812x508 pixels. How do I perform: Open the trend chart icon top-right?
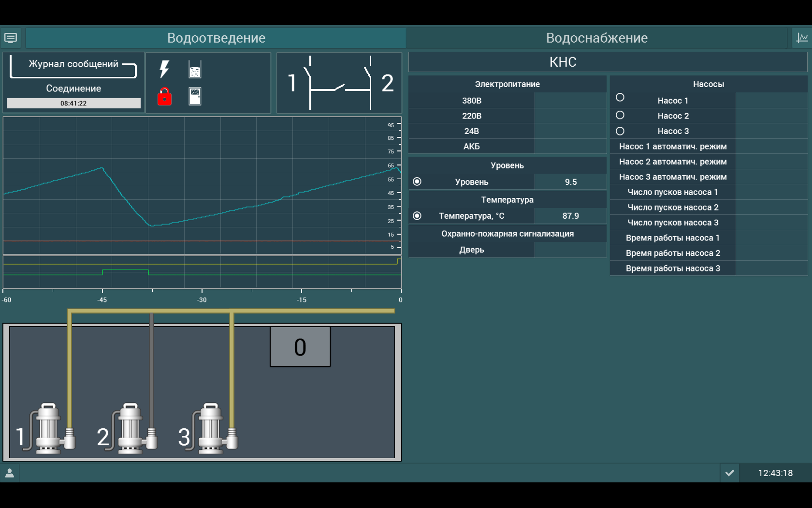pos(802,38)
